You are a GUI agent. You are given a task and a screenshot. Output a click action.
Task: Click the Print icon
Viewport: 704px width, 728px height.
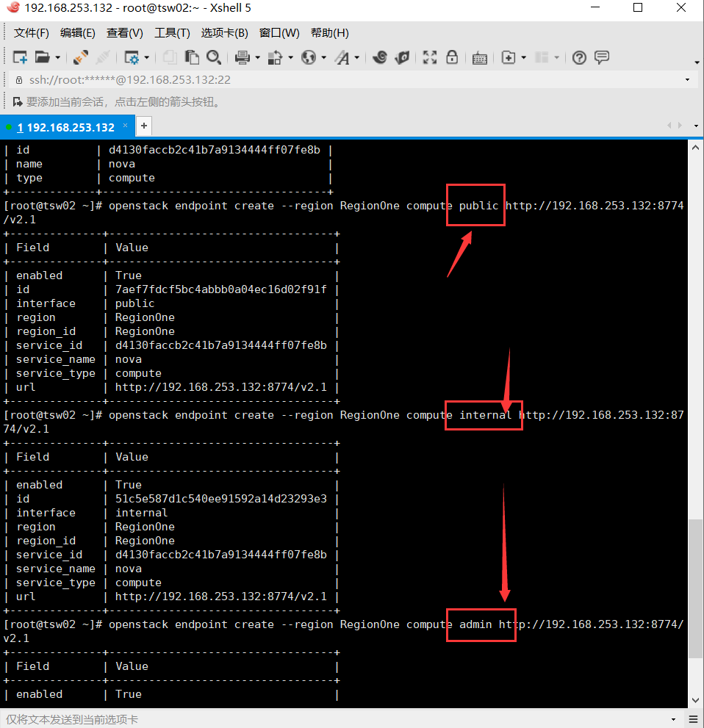click(x=242, y=57)
